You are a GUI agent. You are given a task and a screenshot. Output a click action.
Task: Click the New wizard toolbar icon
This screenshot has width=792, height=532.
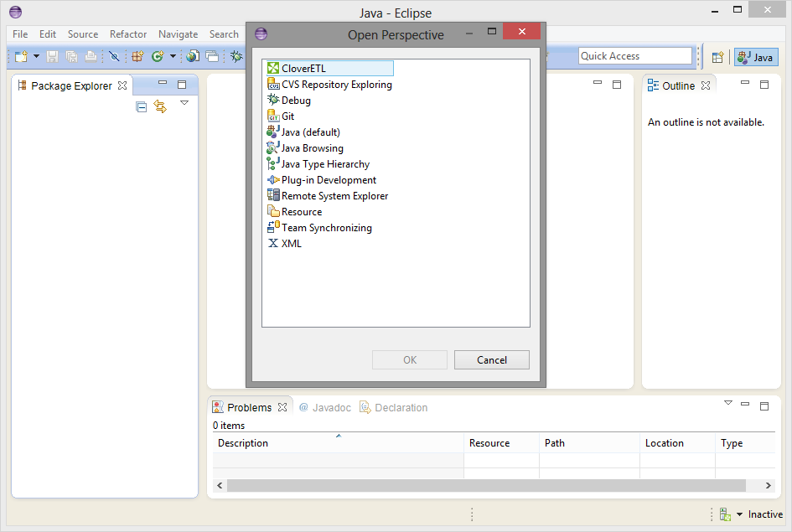pyautogui.click(x=21, y=56)
